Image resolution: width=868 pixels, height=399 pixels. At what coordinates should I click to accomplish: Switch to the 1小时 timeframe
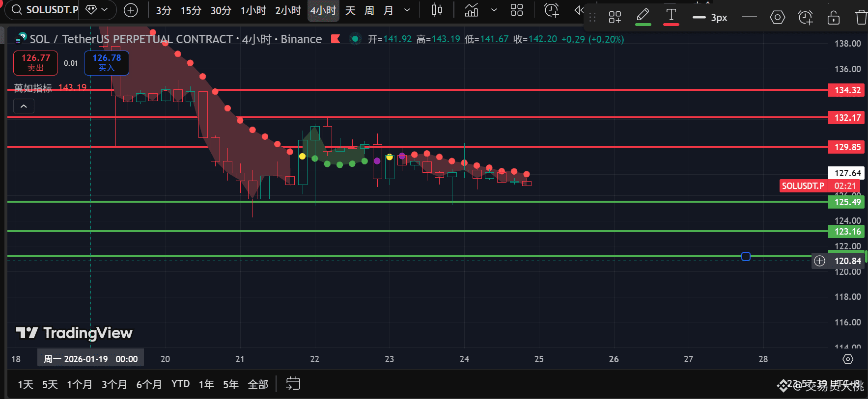[253, 10]
